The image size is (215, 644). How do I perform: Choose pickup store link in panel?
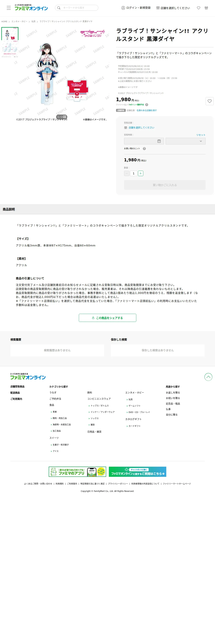click(x=141, y=128)
